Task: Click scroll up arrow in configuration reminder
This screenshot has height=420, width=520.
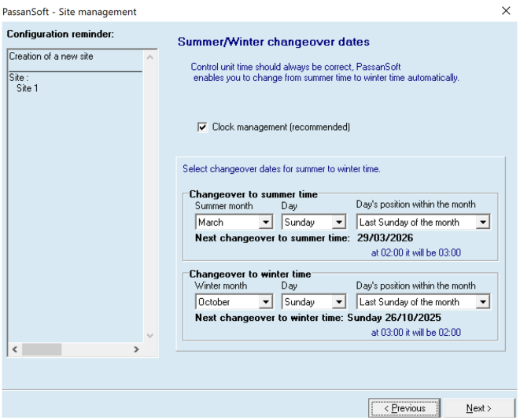Action: pos(150,57)
